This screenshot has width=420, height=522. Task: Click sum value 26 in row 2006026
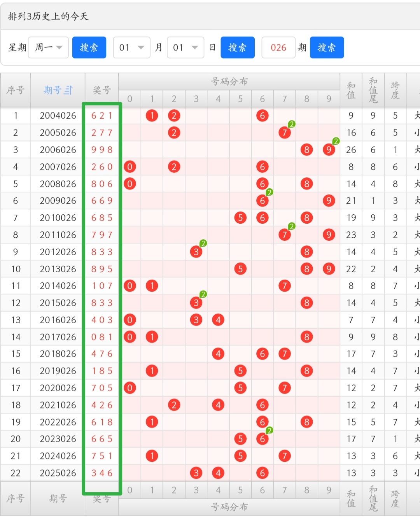click(x=351, y=150)
